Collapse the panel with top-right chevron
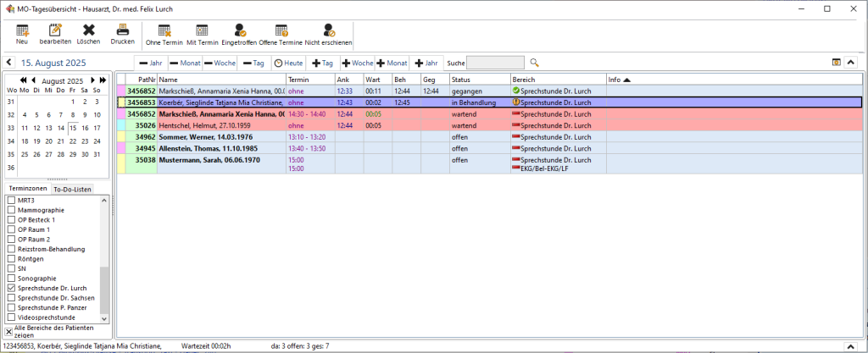Screen dimensions: 868x353 (x=853, y=63)
